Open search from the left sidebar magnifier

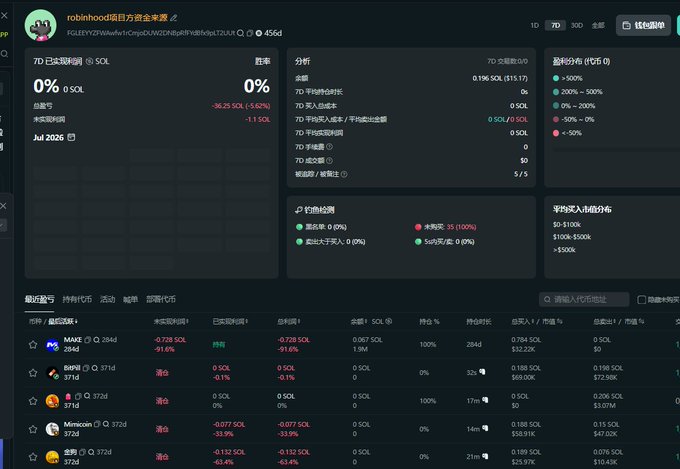[x=4, y=54]
